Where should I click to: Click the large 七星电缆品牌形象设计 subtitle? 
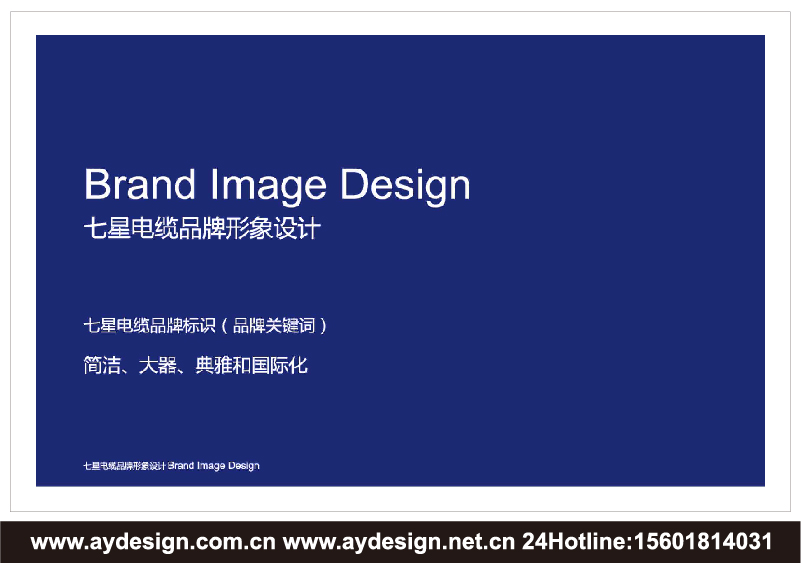(202, 228)
